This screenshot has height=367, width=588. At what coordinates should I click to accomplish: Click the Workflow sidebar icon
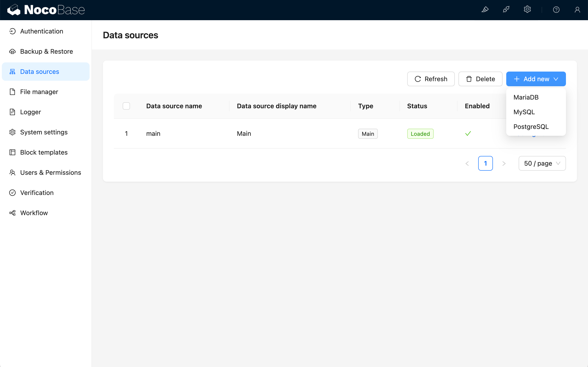point(12,213)
